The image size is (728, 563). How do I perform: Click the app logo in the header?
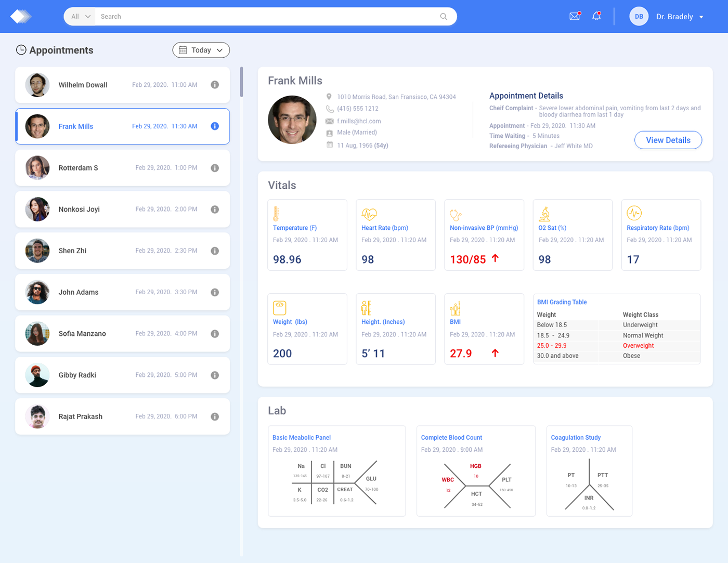(21, 17)
